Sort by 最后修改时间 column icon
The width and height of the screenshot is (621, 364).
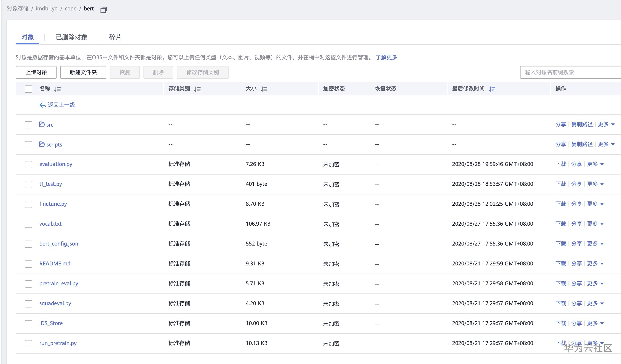click(x=492, y=89)
